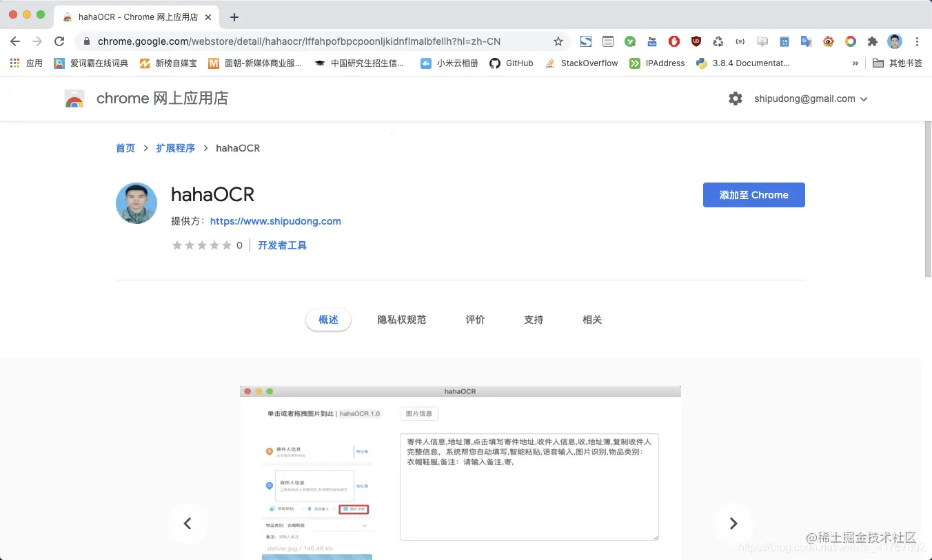Open the blue S extension icon
This screenshot has width=932, height=560.
tap(586, 41)
